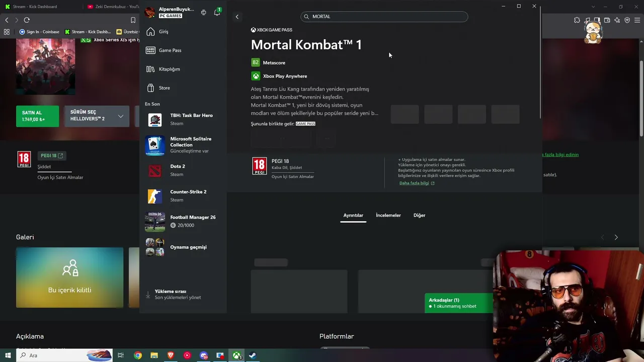The width and height of the screenshot is (644, 362).
Task: Click the search magnifier icon in the Xbox app
Action: point(306,17)
